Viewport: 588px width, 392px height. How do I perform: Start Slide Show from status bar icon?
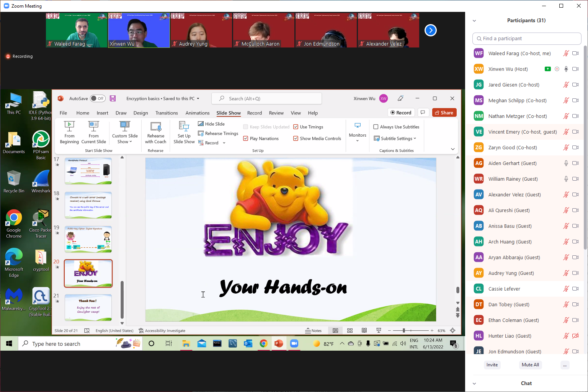click(379, 330)
